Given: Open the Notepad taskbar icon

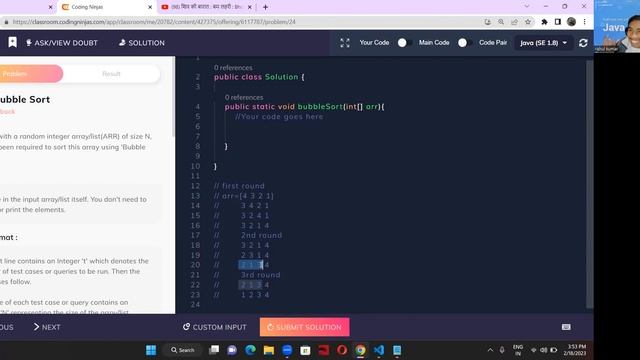Looking at the screenshot, I should click(x=397, y=350).
